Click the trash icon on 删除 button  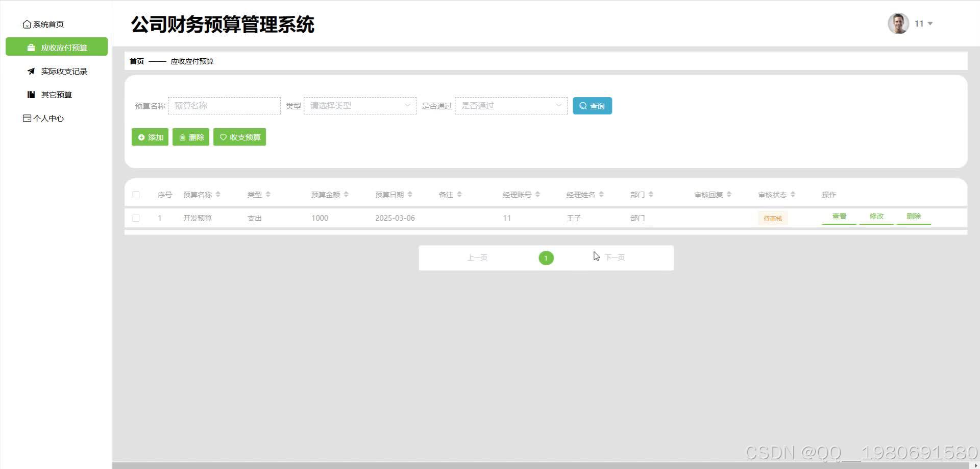pyautogui.click(x=183, y=137)
